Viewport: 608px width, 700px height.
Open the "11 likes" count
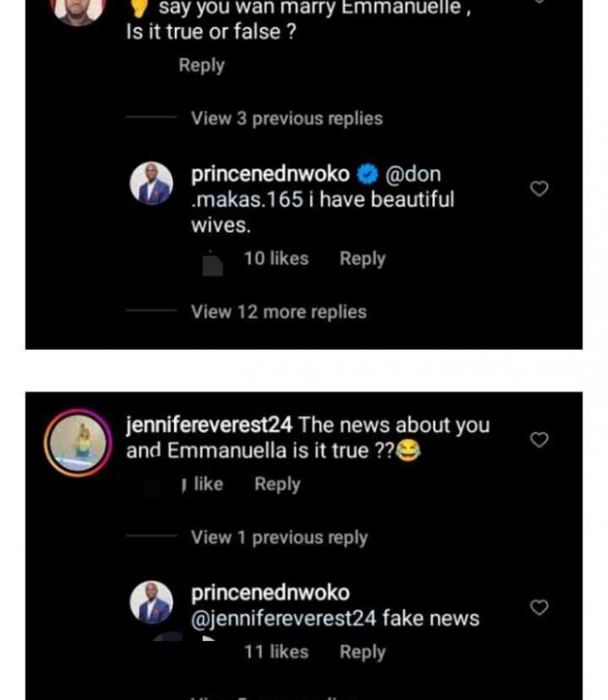[275, 652]
